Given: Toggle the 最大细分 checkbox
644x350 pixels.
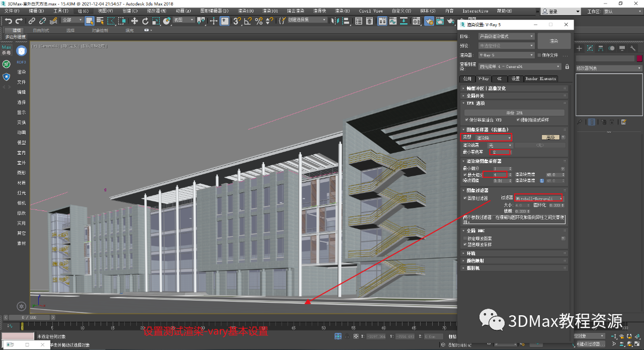Looking at the screenshot, I should click(465, 174).
